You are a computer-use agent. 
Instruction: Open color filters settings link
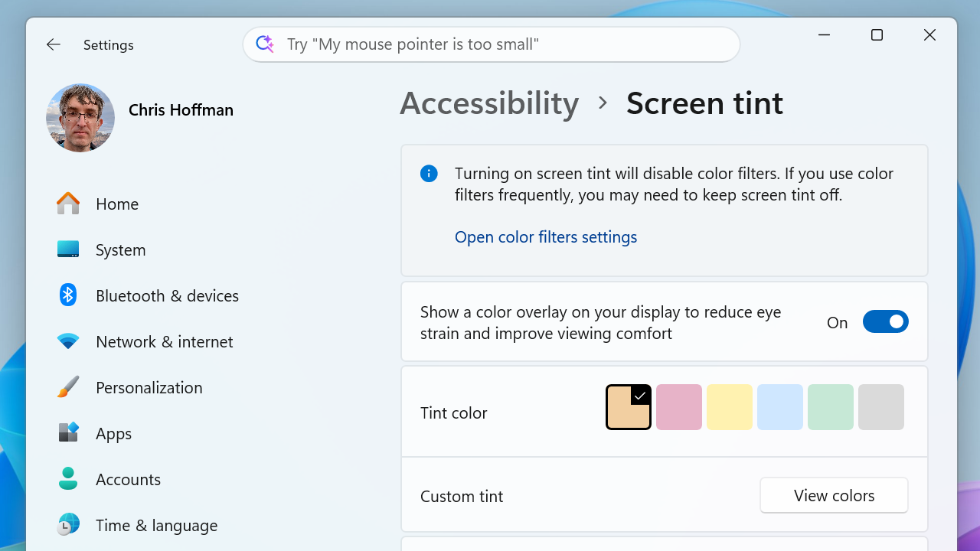(x=546, y=237)
